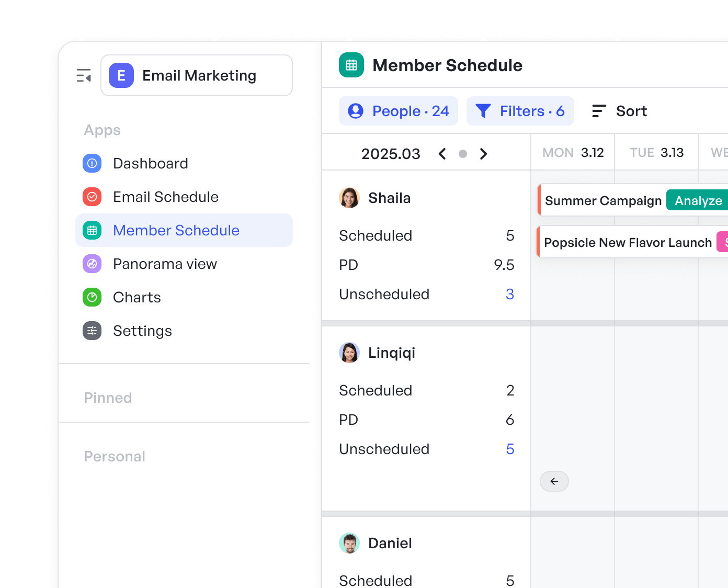Image resolution: width=728 pixels, height=588 pixels.
Task: Click the red Email Schedule check icon
Action: pyautogui.click(x=92, y=197)
